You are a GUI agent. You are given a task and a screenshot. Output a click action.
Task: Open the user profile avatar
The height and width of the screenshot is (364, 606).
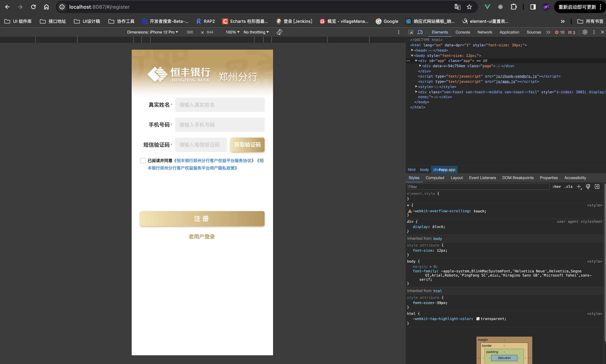coord(546,7)
